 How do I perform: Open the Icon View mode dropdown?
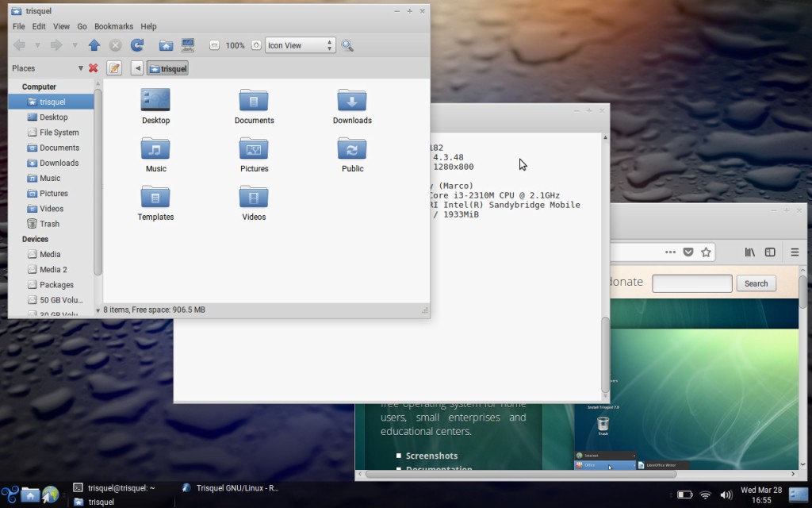tap(301, 45)
